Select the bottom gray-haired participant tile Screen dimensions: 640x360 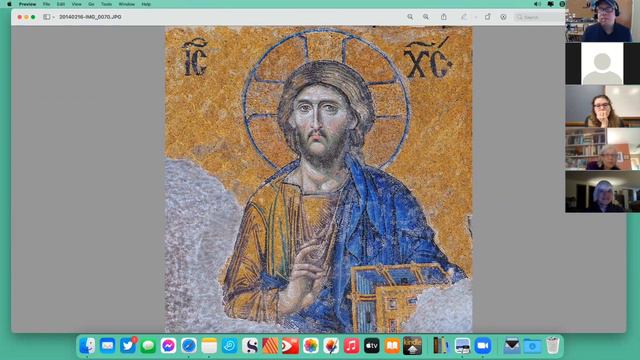602,191
